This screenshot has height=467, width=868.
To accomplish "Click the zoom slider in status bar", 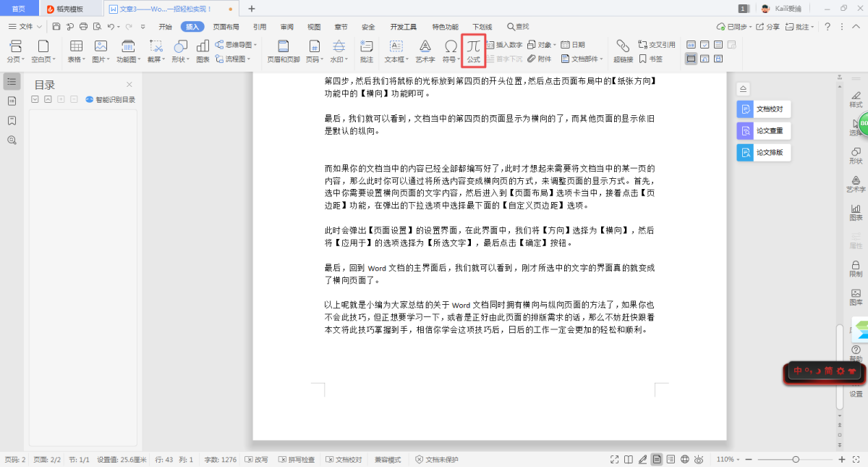I will pos(796,460).
